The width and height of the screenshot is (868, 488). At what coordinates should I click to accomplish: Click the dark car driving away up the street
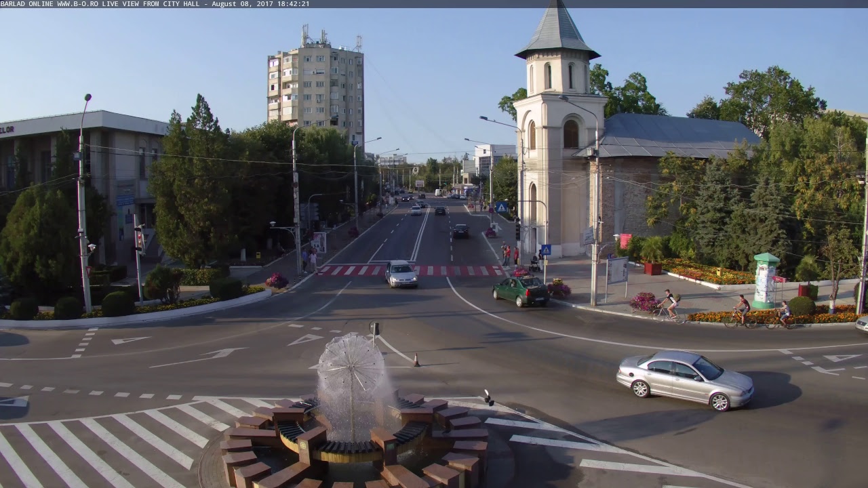460,231
